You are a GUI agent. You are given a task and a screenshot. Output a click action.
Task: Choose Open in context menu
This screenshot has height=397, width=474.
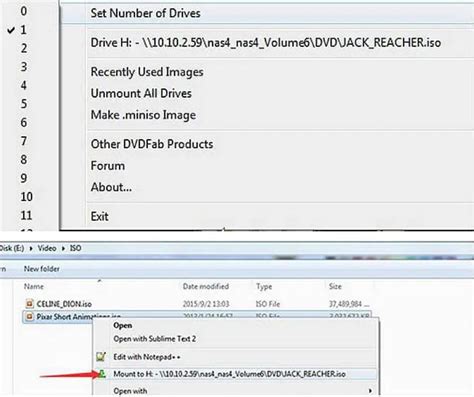click(236, 326)
